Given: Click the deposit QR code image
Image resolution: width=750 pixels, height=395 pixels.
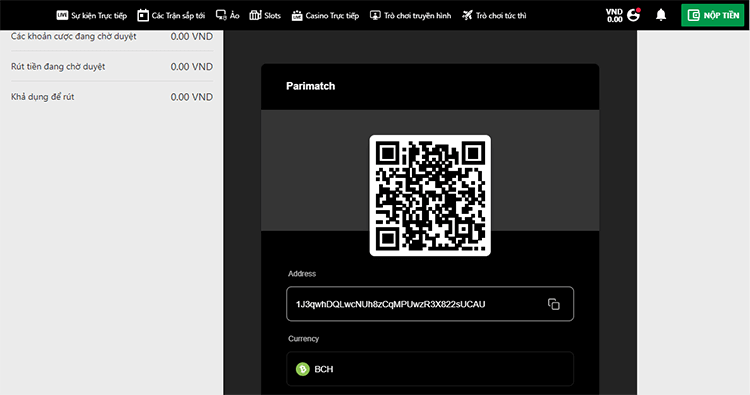Looking at the screenshot, I should pos(430,195).
